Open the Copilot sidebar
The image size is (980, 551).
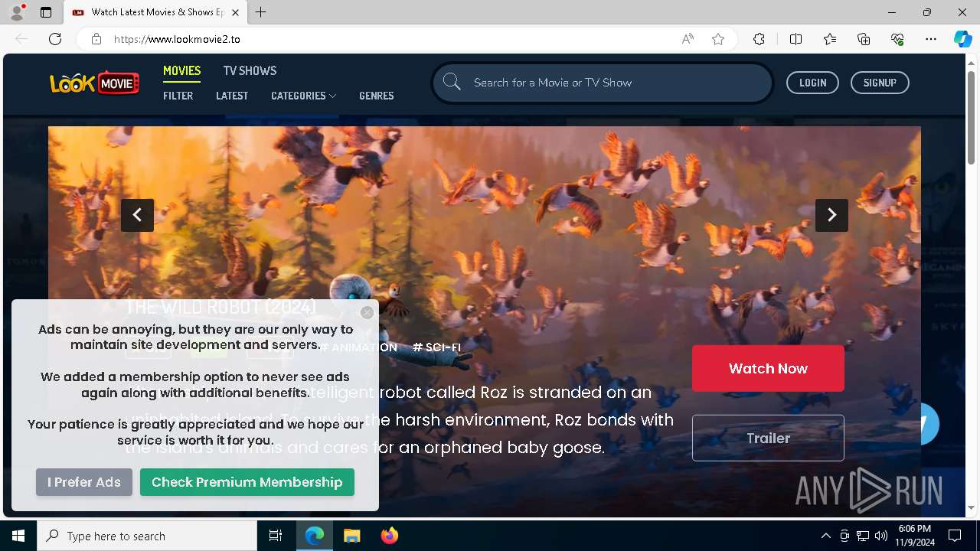coord(962,39)
